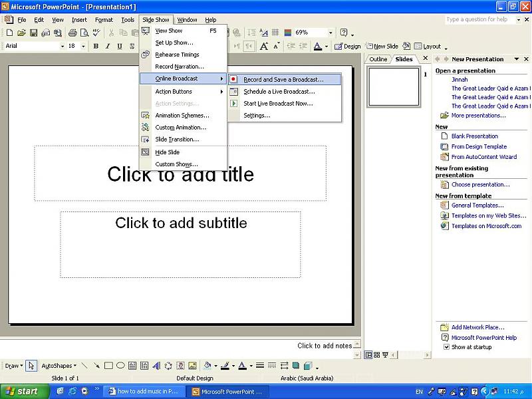The image size is (532, 399).
Task: Select the Rectangle drawing tool
Action: 108,366
